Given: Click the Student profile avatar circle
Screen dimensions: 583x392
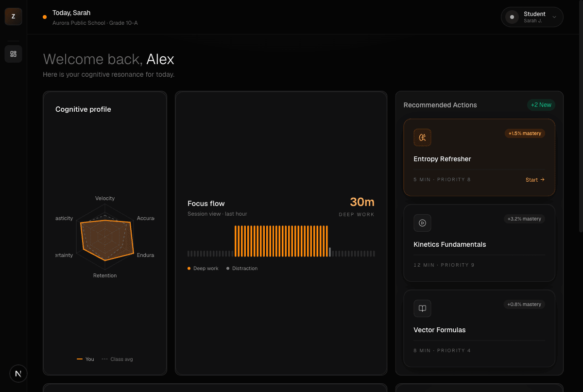Looking at the screenshot, I should point(512,17).
